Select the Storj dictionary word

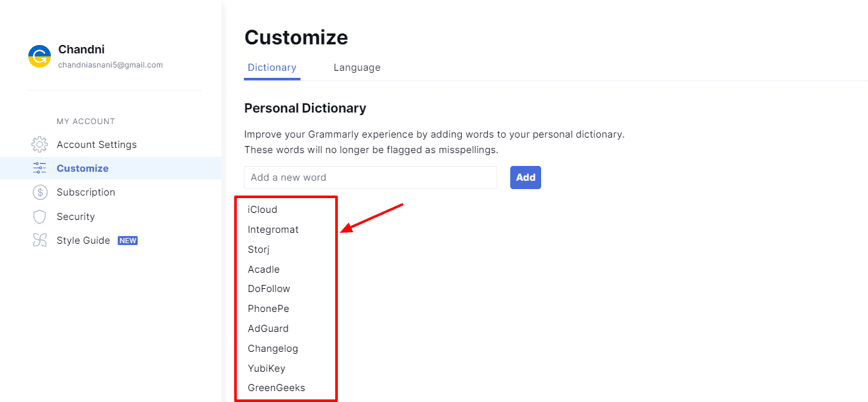[260, 250]
